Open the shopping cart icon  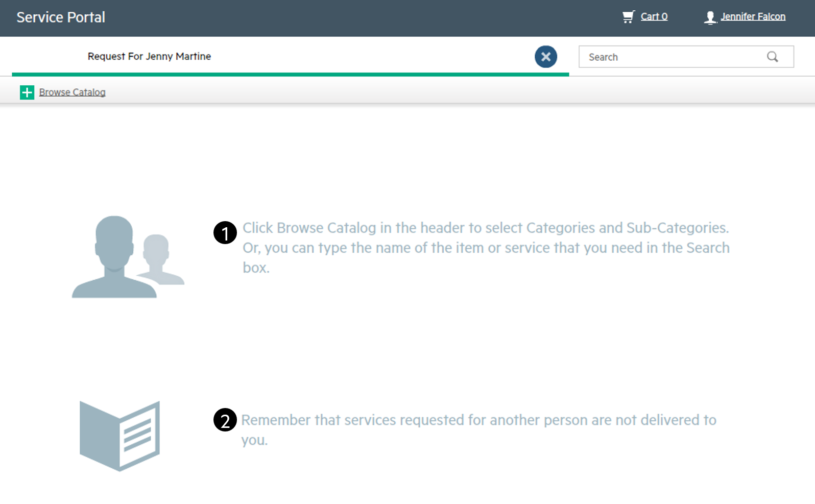point(628,17)
